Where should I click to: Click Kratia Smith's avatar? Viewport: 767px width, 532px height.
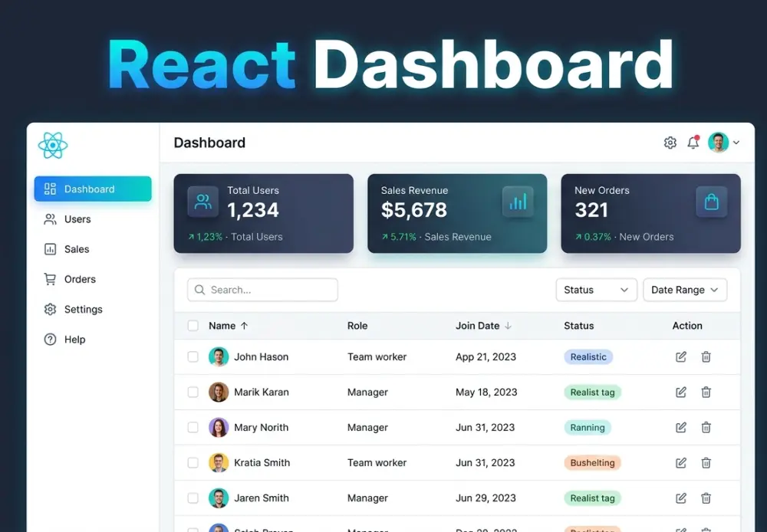(x=219, y=462)
